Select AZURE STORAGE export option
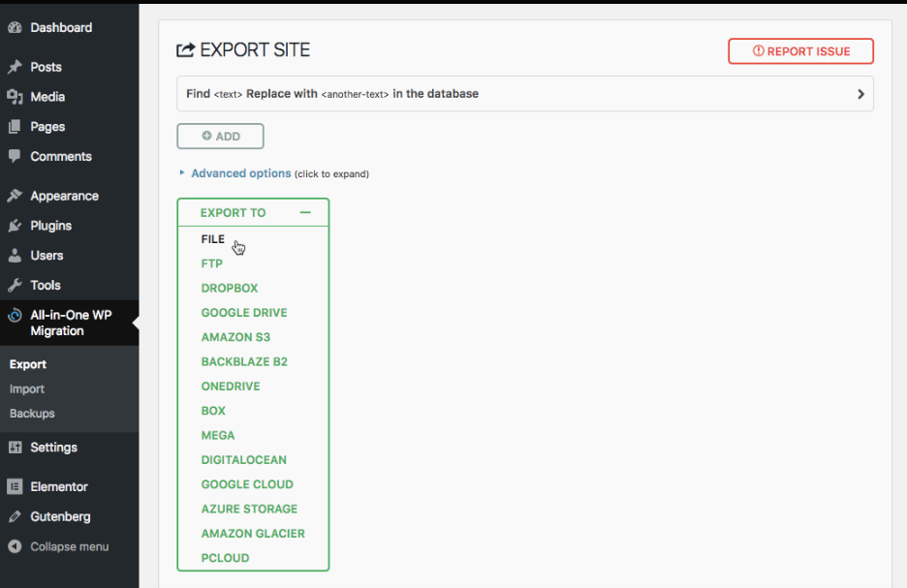The width and height of the screenshot is (907, 588). pyautogui.click(x=249, y=510)
